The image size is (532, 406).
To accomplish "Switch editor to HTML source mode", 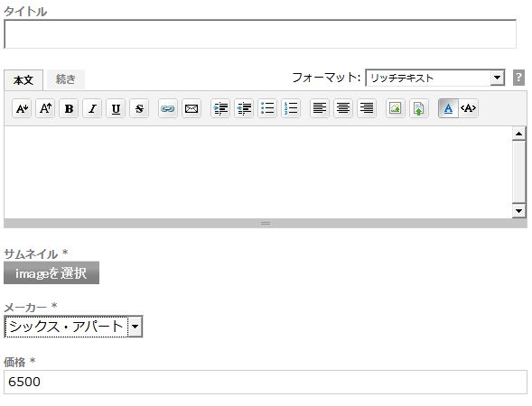I will coord(468,108).
